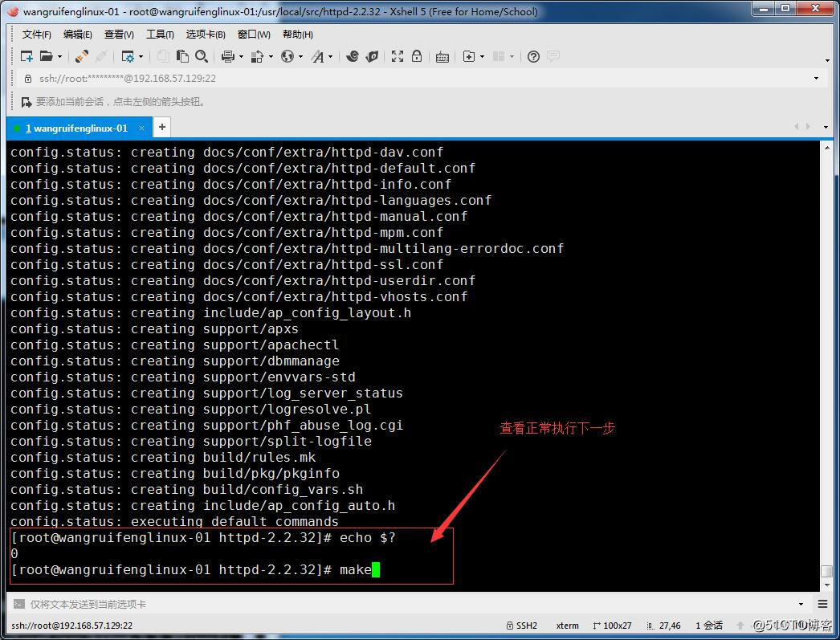The image size is (840, 640).
Task: Open the 窗口(W) menu
Action: [x=254, y=35]
